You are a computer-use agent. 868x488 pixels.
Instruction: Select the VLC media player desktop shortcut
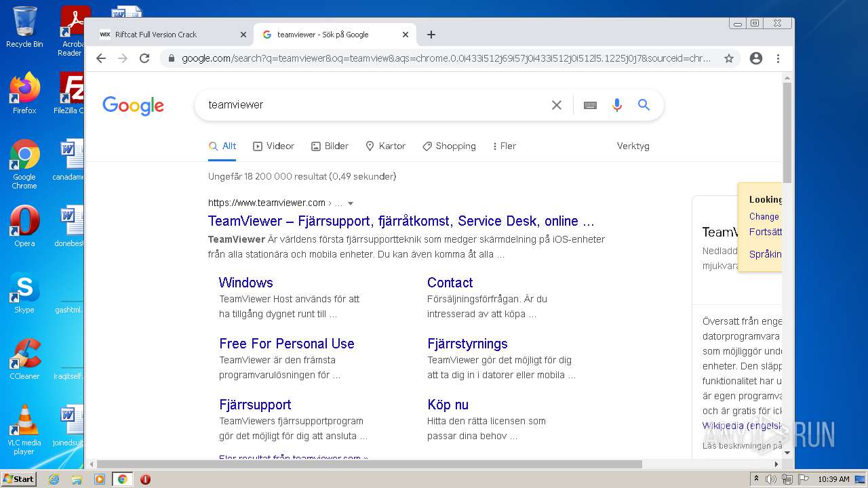tap(24, 430)
